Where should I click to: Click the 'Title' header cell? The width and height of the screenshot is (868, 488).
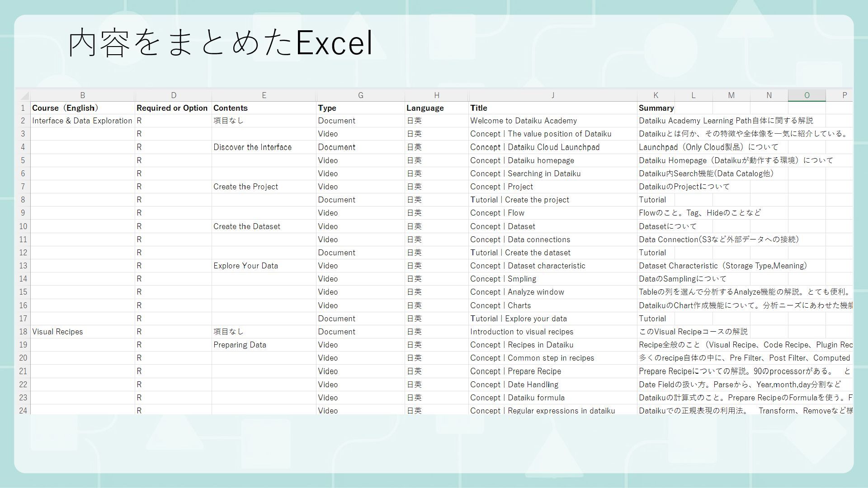point(553,108)
